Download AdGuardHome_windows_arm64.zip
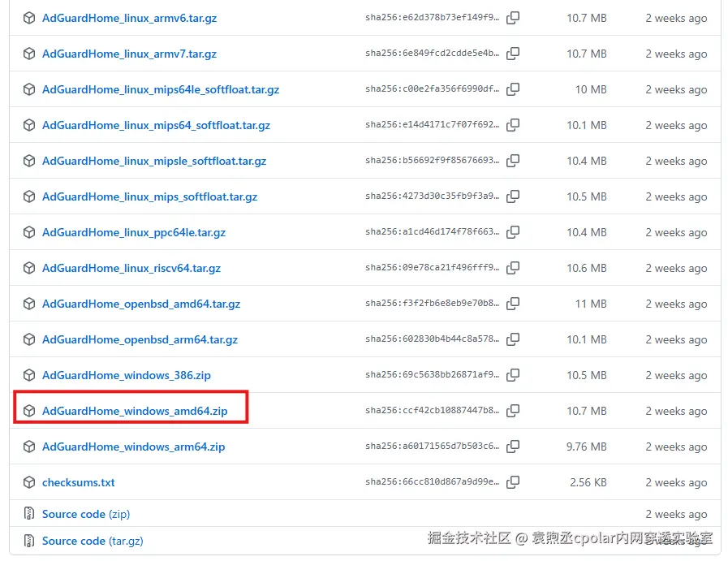The height and width of the screenshot is (561, 728). (x=133, y=447)
